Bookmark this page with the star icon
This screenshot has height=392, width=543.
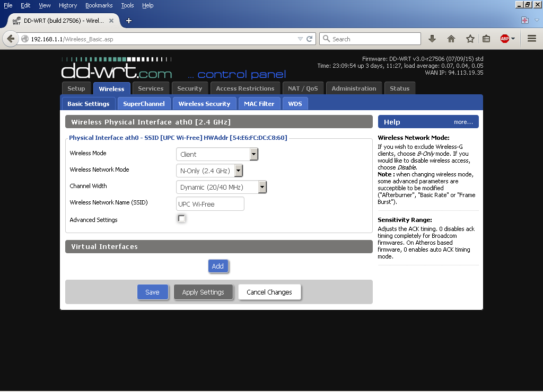(470, 39)
